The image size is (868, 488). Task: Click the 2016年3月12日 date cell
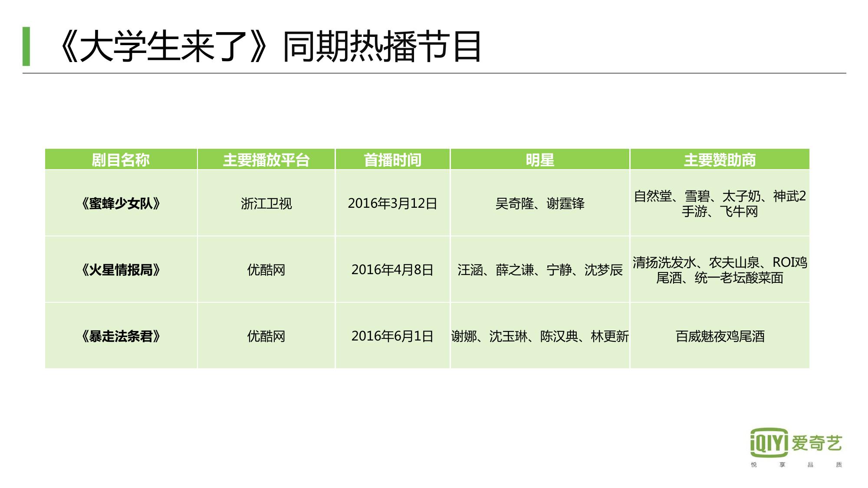point(392,203)
